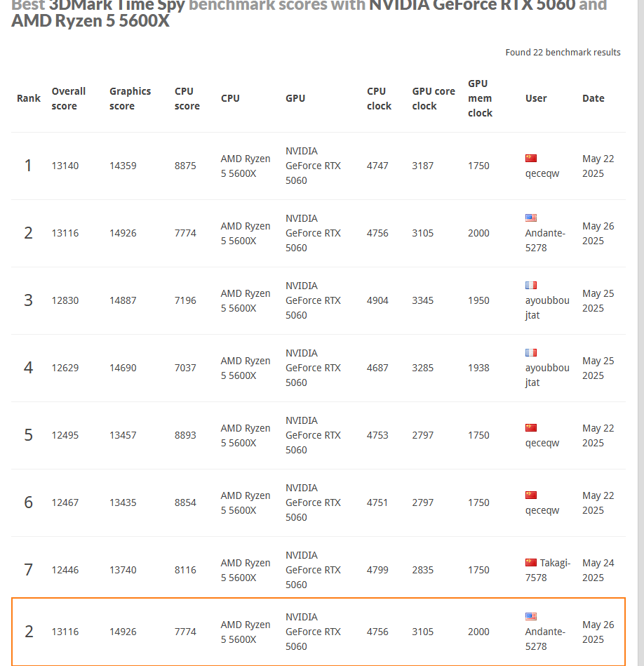Image resolution: width=644 pixels, height=666 pixels.
Task: Click US flag in highlighted orange row
Action: [x=531, y=616]
